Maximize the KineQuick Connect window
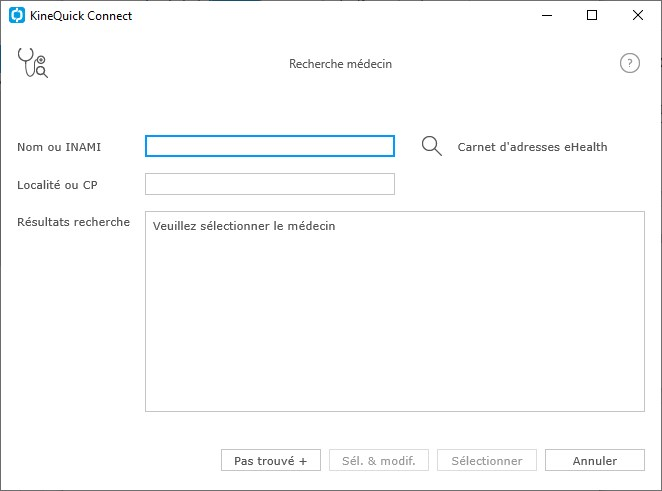Image resolution: width=662 pixels, height=491 pixels. pos(592,16)
